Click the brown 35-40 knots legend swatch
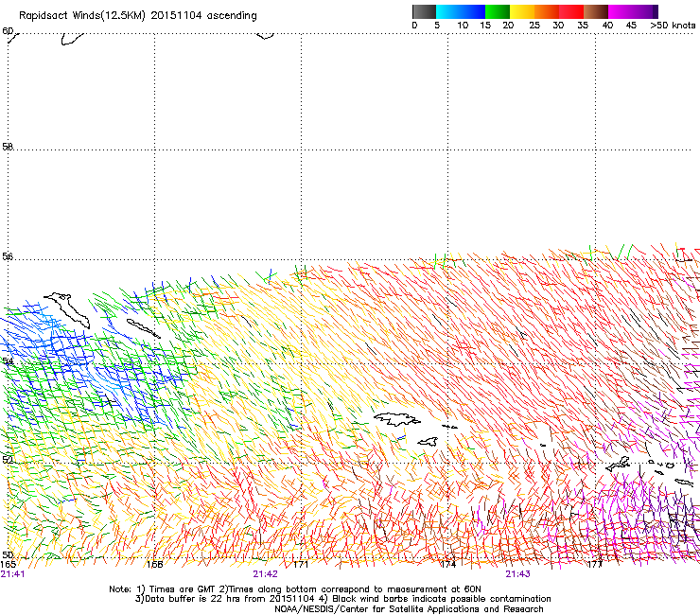The height and width of the screenshot is (615, 700). click(596, 11)
